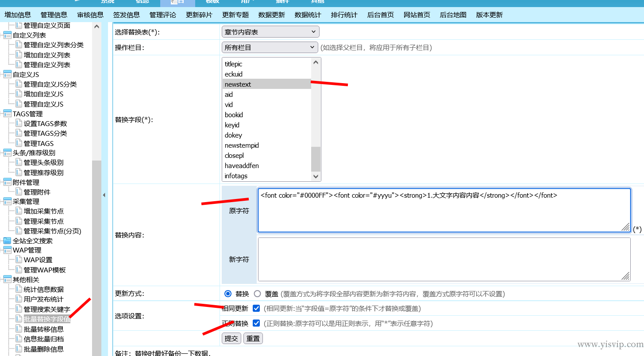Viewport: 644px width, 356px height.
Task: Click the WAP管理 folder icon
Action: click(8, 250)
